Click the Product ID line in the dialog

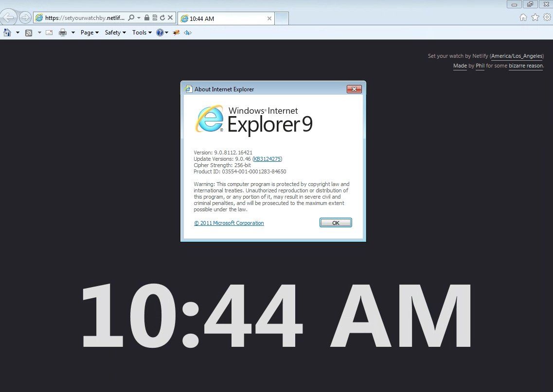click(240, 171)
